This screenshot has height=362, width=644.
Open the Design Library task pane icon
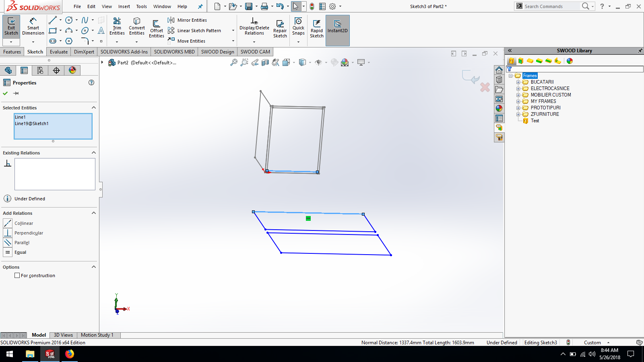point(499,80)
